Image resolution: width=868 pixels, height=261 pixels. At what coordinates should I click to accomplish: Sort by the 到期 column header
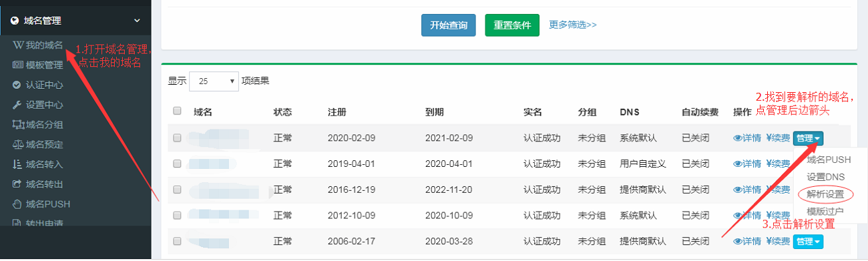pyautogui.click(x=435, y=111)
